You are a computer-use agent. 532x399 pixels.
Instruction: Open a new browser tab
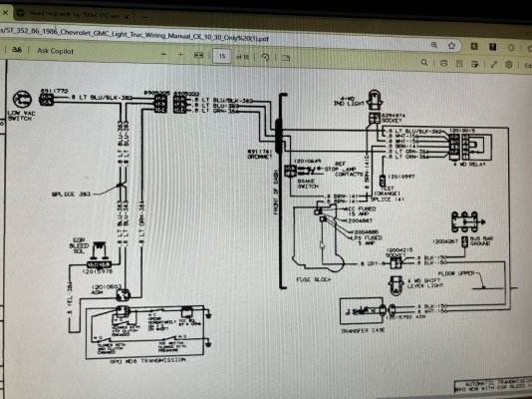click(144, 17)
